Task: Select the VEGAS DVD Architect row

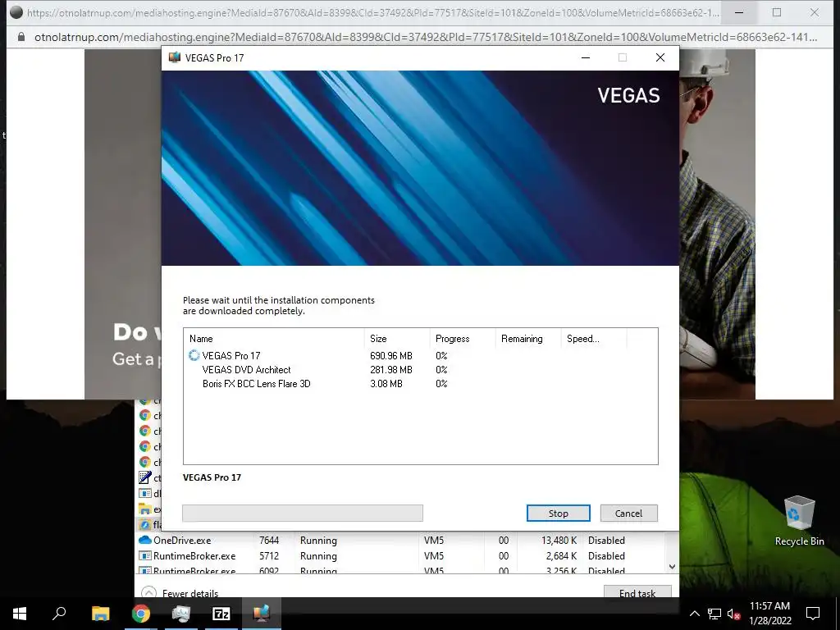Action: pos(421,370)
